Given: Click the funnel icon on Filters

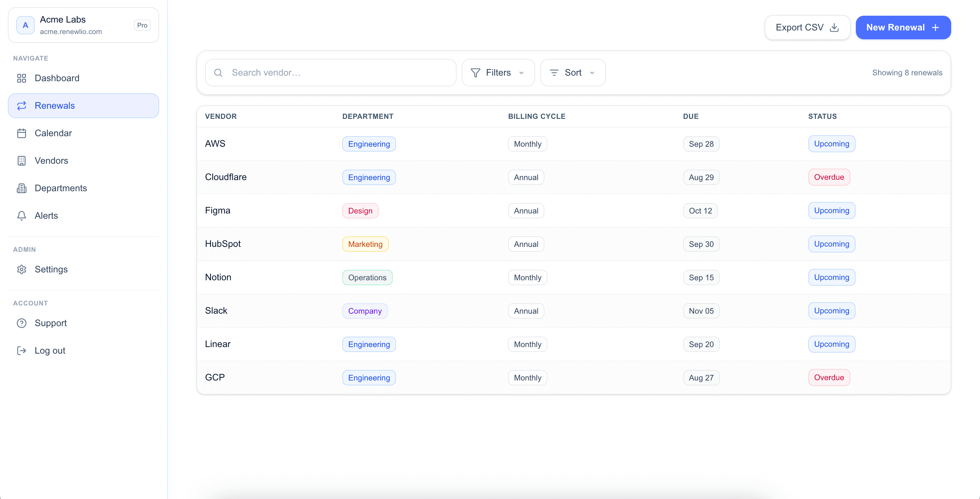Looking at the screenshot, I should pos(476,73).
